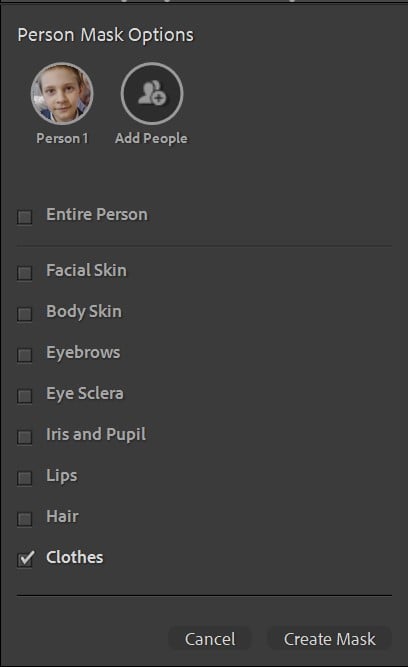The height and width of the screenshot is (667, 408).
Task: Tick the Body Skin checkbox
Action: pos(25,314)
